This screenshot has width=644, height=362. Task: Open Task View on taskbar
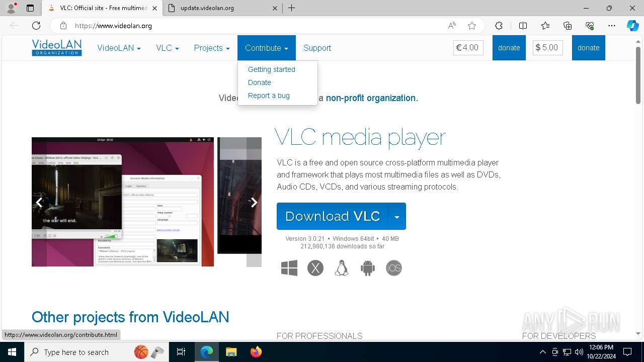(x=181, y=352)
